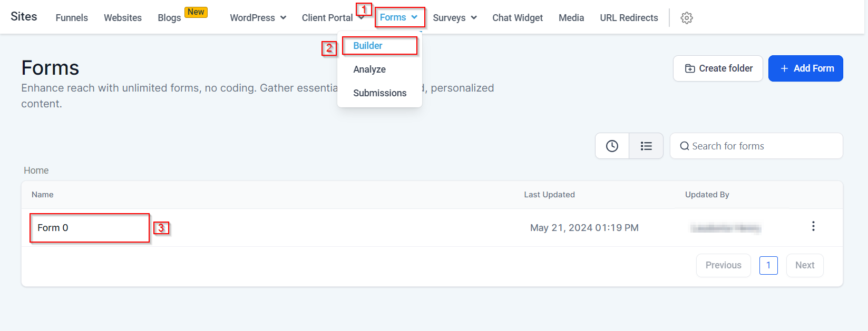This screenshot has height=331, width=868.
Task: Open the settings gear icon
Action: [686, 18]
